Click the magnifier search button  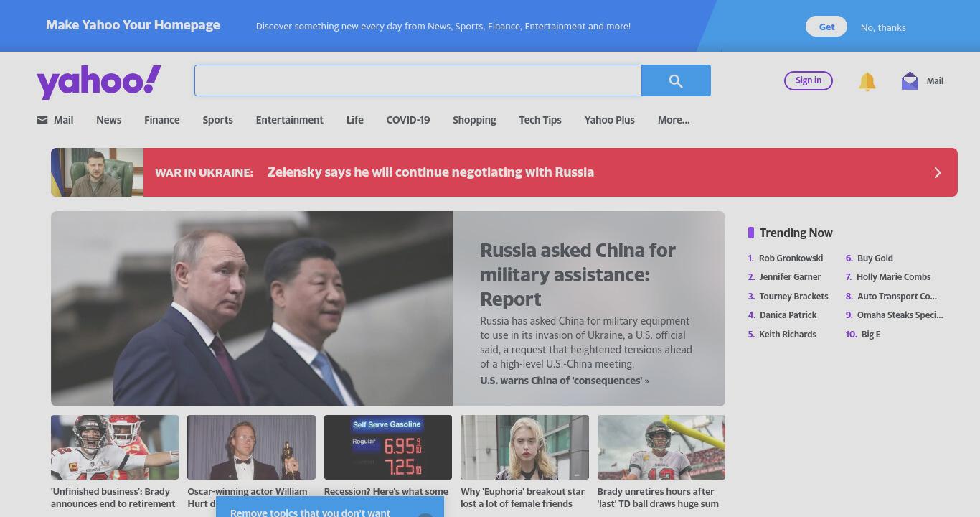point(676,80)
